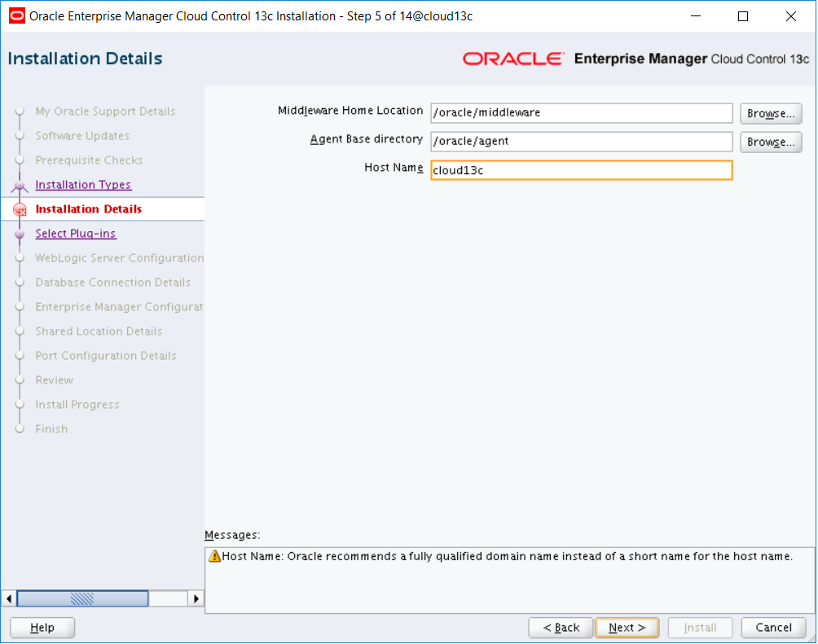Click the left arrow of sidebar scrollbar
The height and width of the screenshot is (644, 818).
(x=9, y=598)
